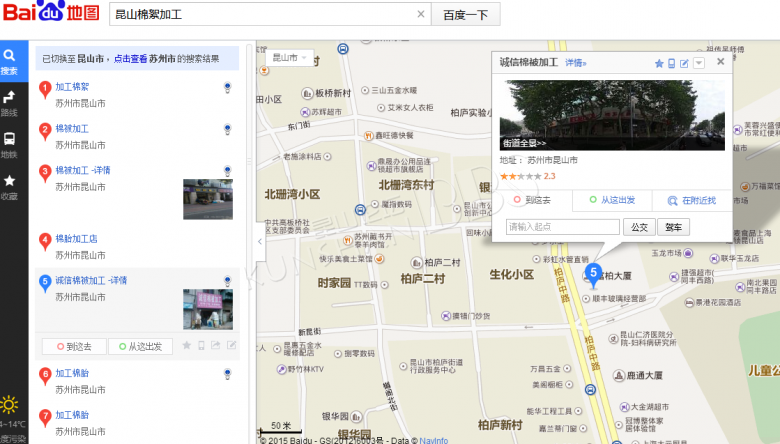Image resolution: width=780 pixels, height=444 pixels.
Task: Click 点击查看 苏州市 results link
Action: pyautogui.click(x=145, y=59)
